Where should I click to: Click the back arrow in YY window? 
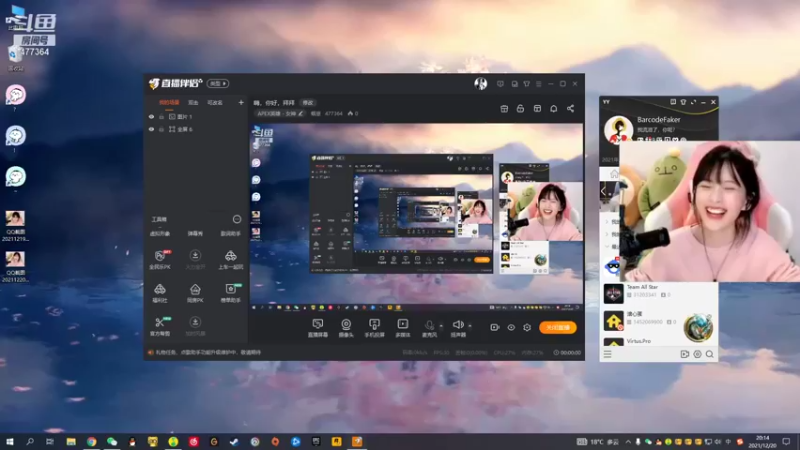click(604, 191)
